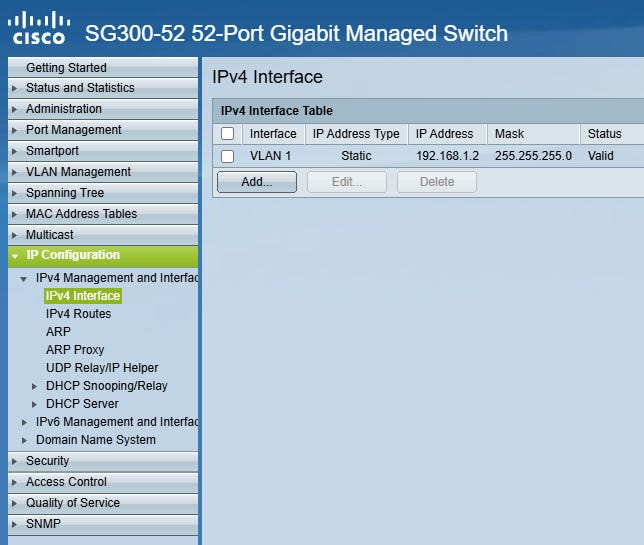Click the 192.168.1.2 address cell
The width and height of the screenshot is (644, 545).
coord(448,156)
